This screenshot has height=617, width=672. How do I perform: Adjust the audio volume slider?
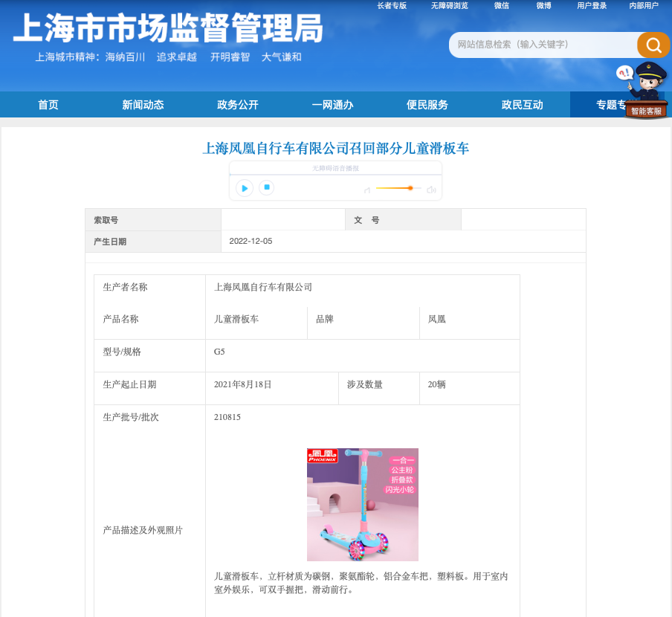click(x=398, y=188)
